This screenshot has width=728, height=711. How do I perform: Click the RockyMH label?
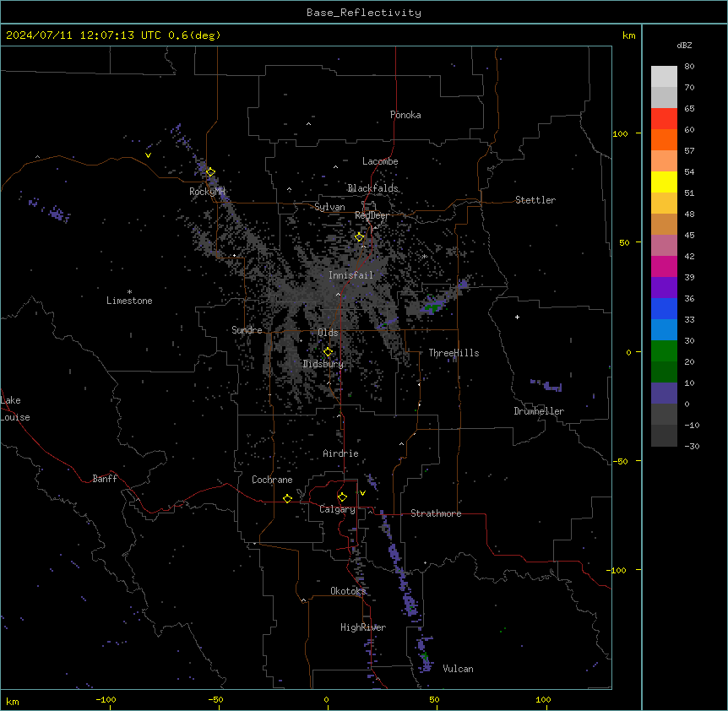point(207,192)
